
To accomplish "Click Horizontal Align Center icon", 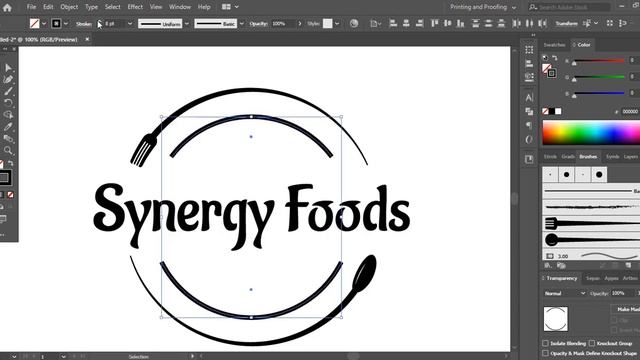I will (406, 24).
